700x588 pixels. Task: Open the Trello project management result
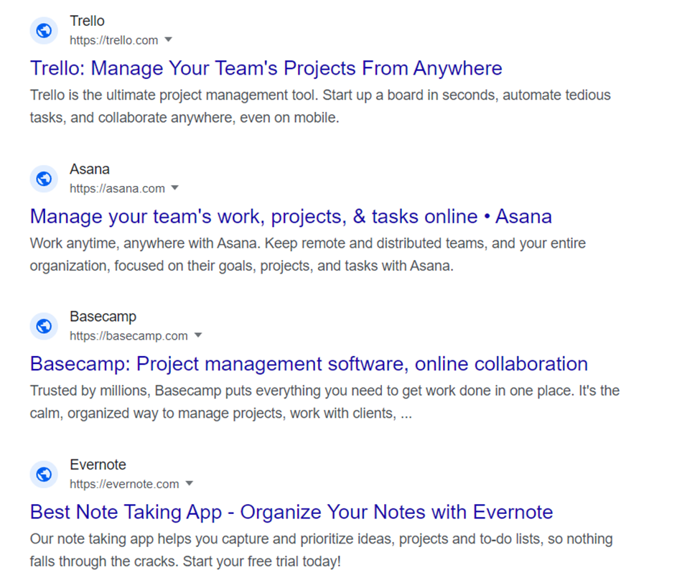(x=266, y=67)
